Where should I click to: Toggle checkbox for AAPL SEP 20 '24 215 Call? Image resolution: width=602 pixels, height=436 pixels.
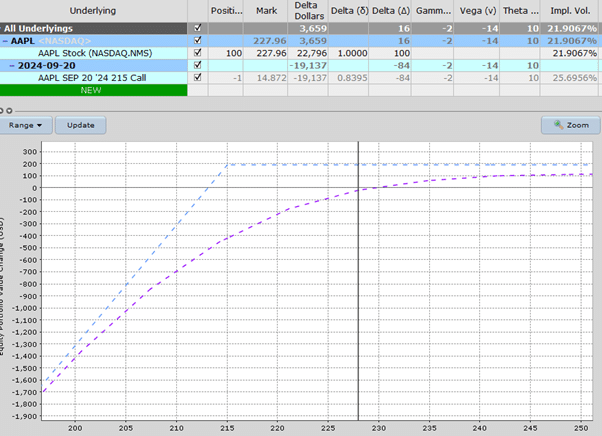(x=196, y=77)
